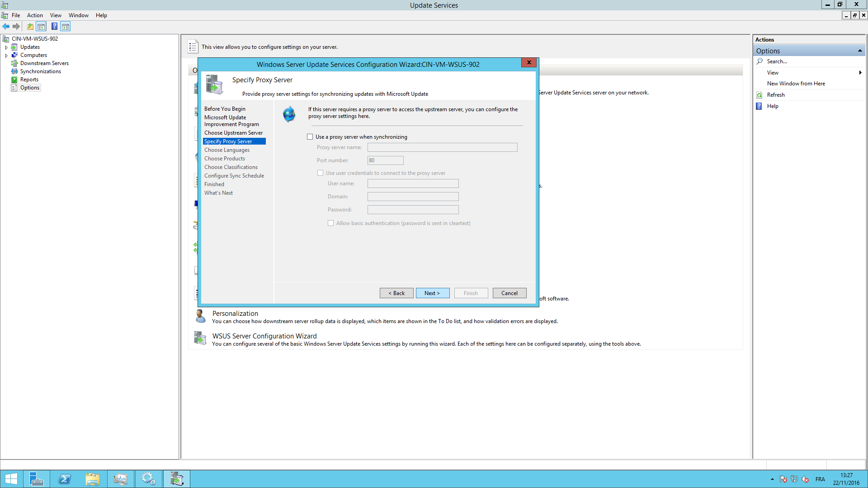Viewport: 868px width, 488px height.
Task: Open performance monitor taskbar icon
Action: pyautogui.click(x=121, y=479)
